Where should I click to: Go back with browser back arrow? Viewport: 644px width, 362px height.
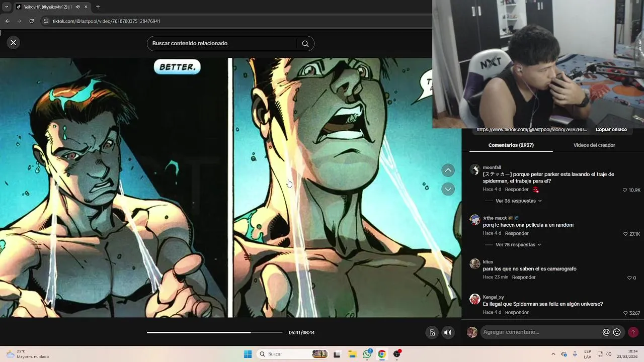click(7, 21)
